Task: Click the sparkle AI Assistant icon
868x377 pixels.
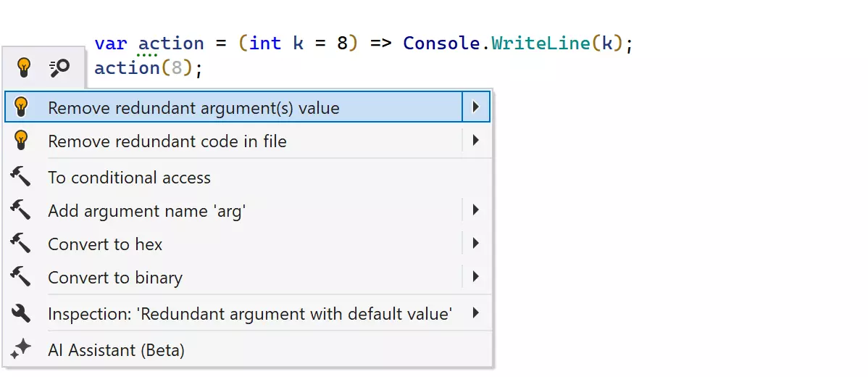Action: 21,349
